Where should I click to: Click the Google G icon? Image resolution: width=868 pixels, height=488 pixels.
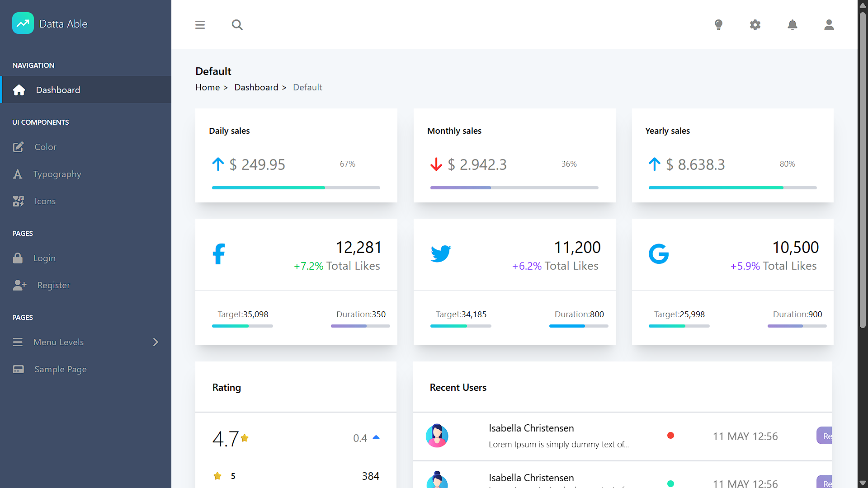click(659, 254)
